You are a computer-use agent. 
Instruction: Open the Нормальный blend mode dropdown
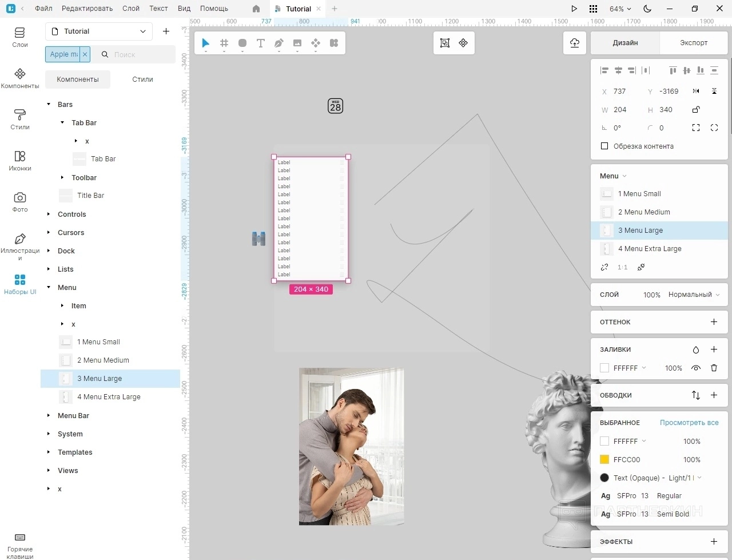point(694,295)
